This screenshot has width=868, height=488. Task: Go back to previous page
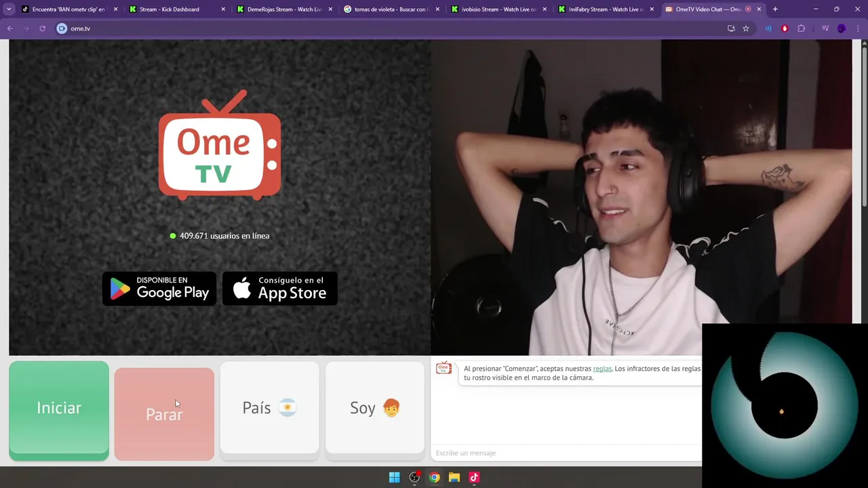point(9,28)
